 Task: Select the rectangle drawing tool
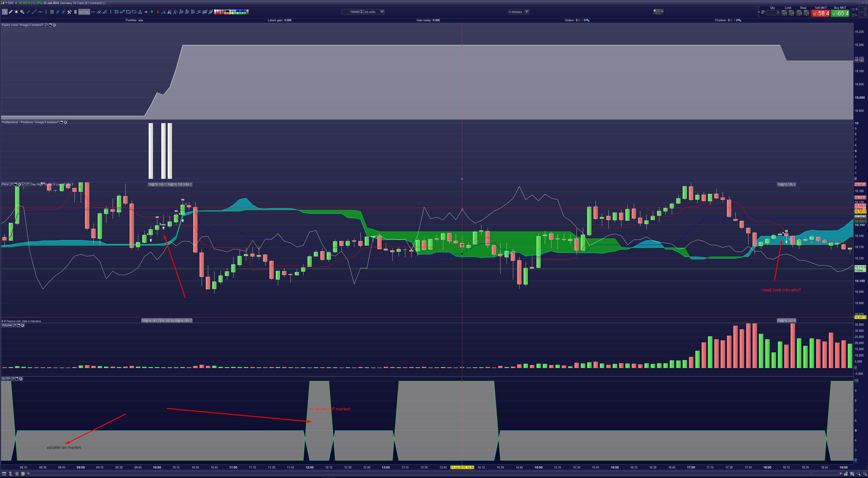[128, 12]
